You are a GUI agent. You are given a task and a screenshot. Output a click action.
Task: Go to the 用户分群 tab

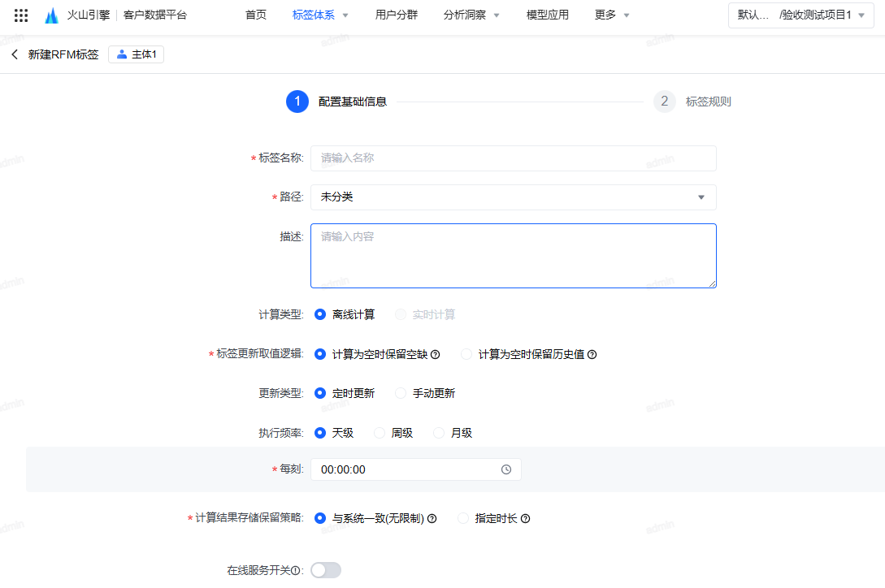click(397, 15)
